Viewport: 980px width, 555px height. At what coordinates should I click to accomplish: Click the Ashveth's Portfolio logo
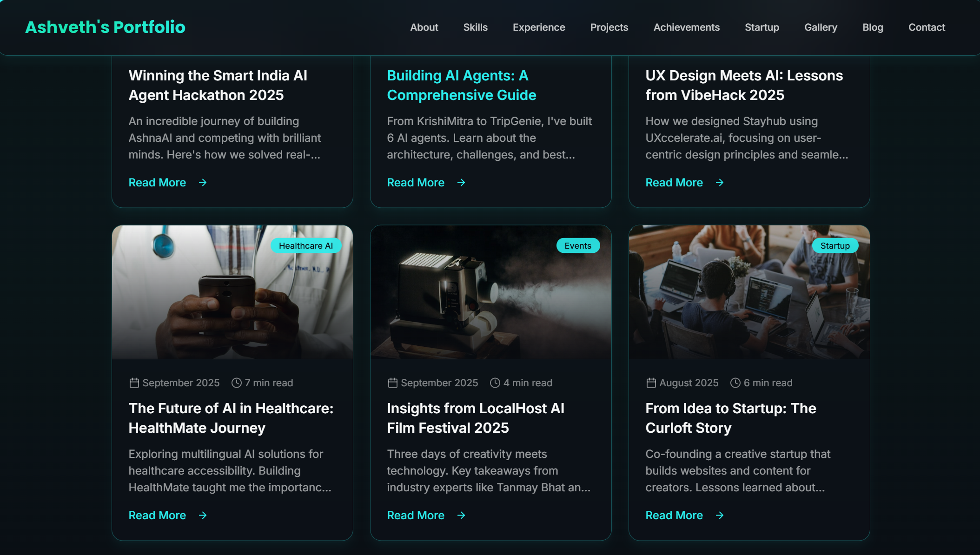[105, 27]
